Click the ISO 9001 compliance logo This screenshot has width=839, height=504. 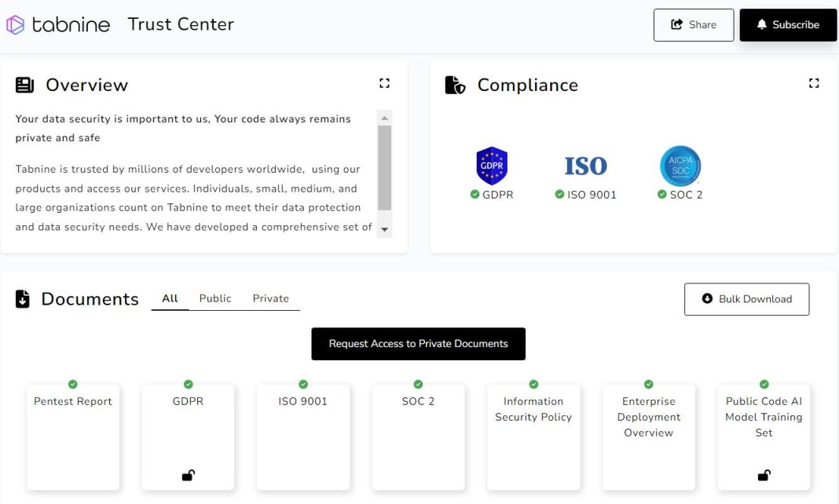(x=585, y=166)
